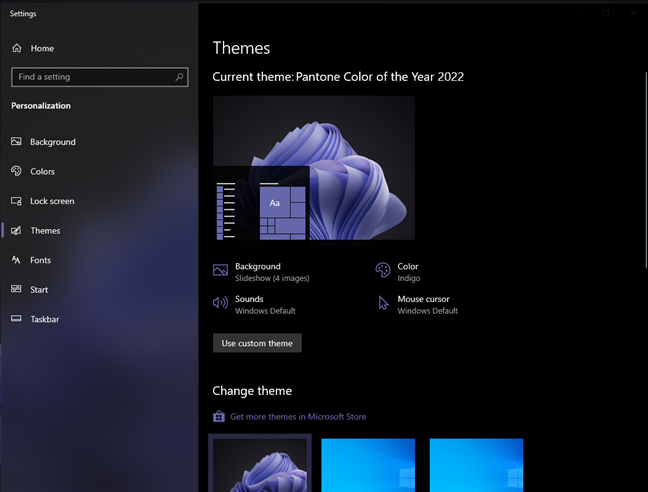Select the middle blue Windows theme thumbnail
The height and width of the screenshot is (492, 648).
[368, 465]
